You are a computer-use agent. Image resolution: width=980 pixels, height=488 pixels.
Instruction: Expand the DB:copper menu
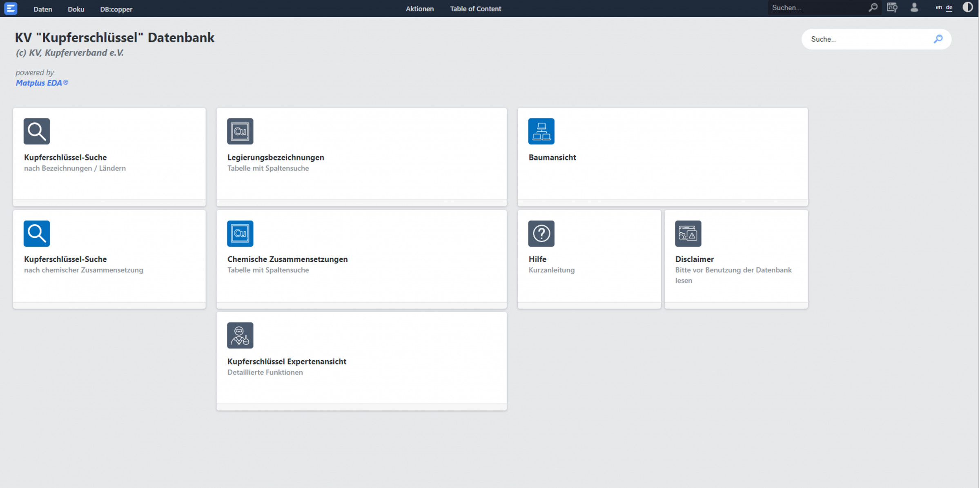(116, 9)
